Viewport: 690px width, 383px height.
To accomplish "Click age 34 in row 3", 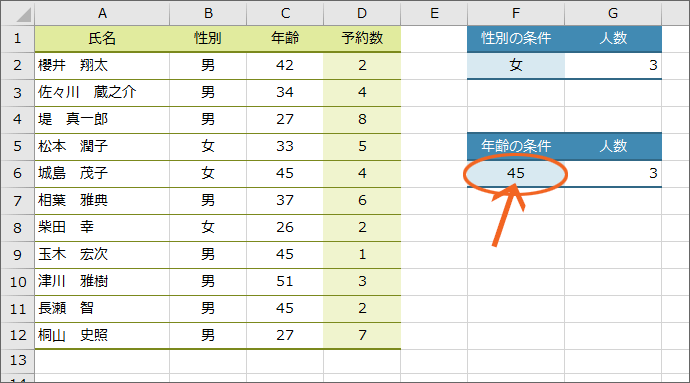I will pyautogui.click(x=285, y=92).
